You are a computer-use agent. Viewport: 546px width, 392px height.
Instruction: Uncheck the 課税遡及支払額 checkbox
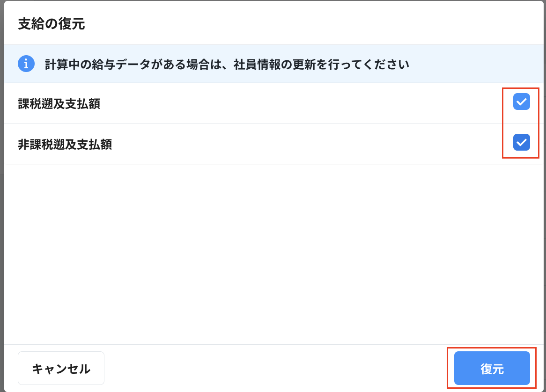pos(521,102)
